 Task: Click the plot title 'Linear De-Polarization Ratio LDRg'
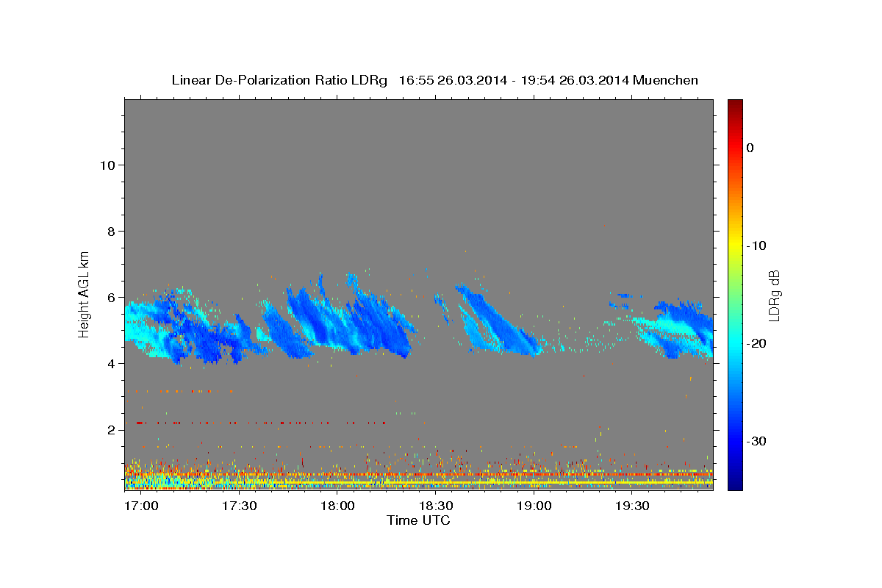click(279, 80)
